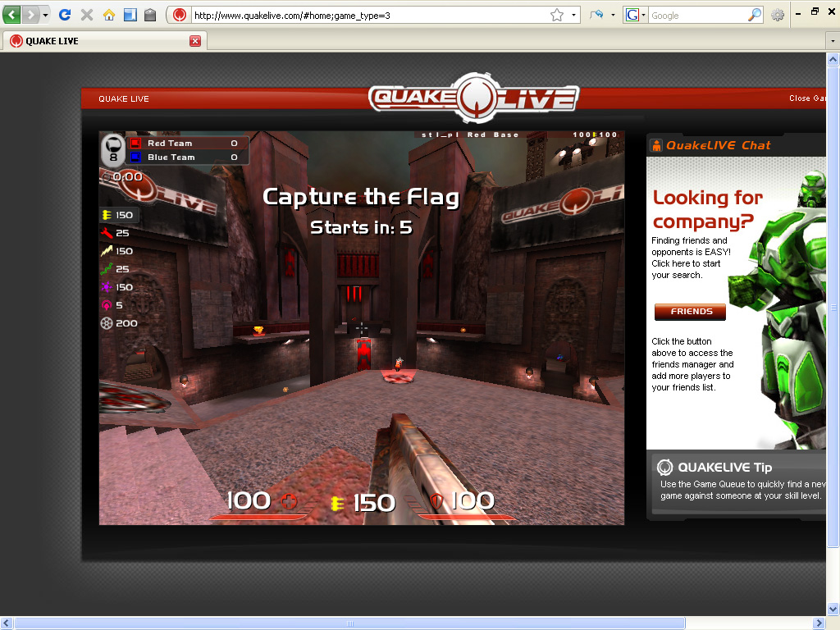
Task: Click the 0:00 game timer
Action: point(127,177)
